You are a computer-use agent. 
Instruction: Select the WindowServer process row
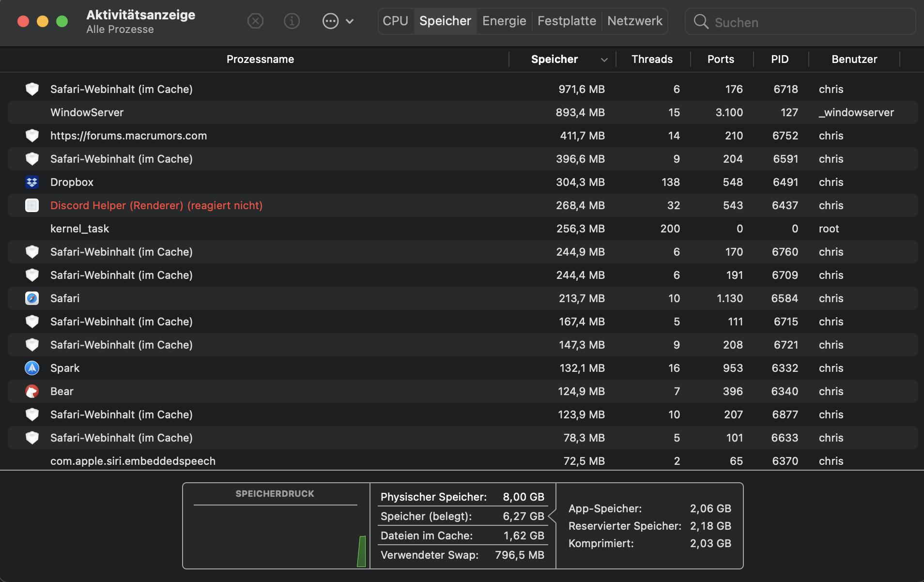pos(291,112)
